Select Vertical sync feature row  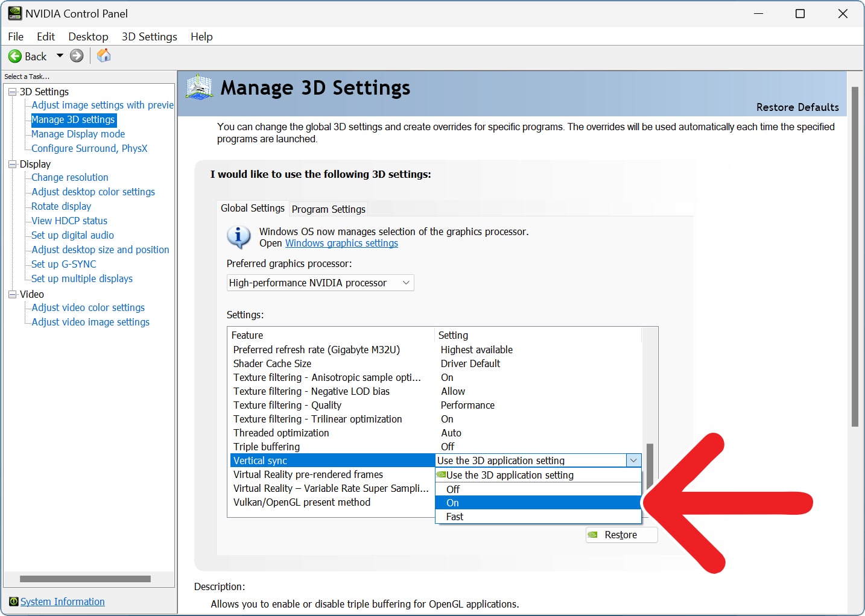point(332,460)
